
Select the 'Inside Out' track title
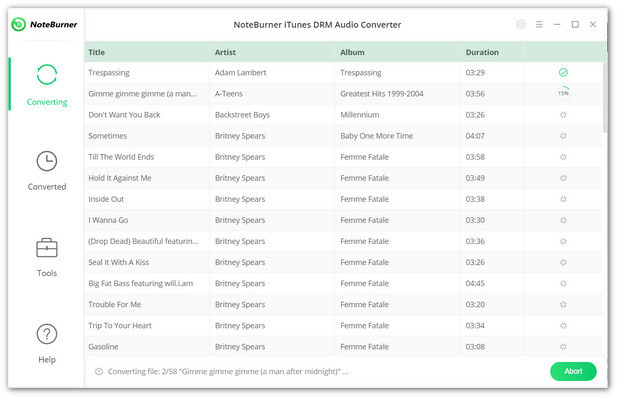106,199
